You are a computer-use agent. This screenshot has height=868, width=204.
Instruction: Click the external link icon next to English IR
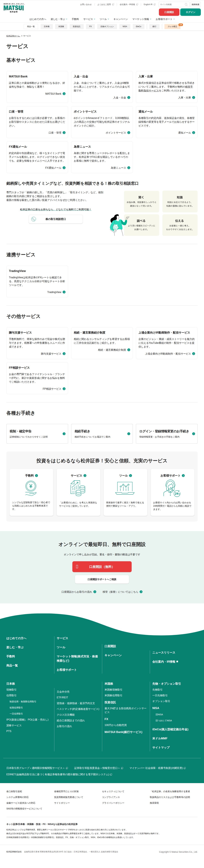155,4
